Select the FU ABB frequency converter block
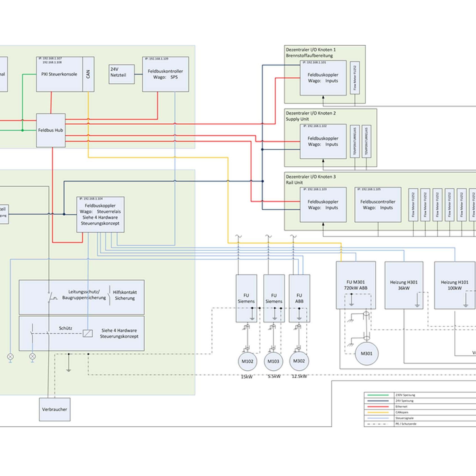The width and height of the screenshot is (476, 476). [299, 298]
